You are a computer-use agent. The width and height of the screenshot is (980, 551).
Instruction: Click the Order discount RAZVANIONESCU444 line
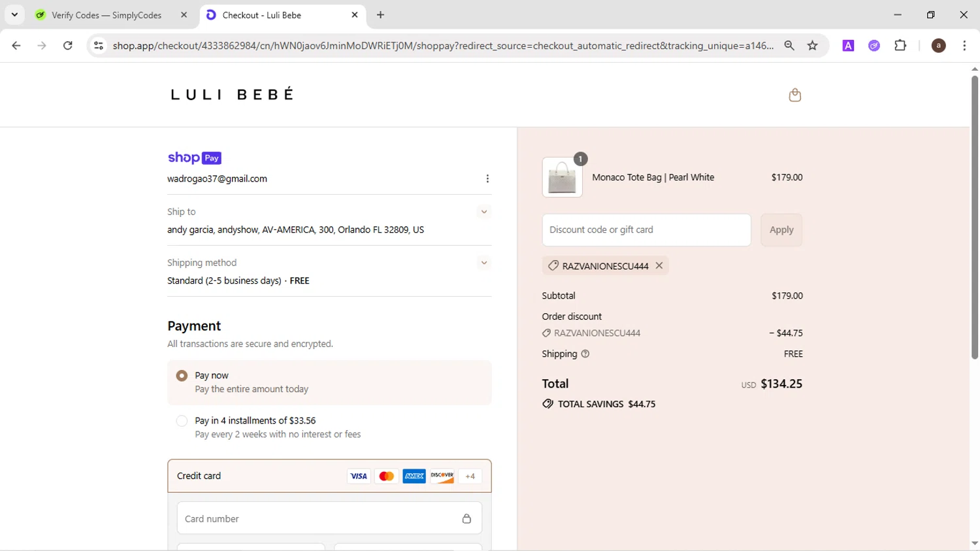coord(591,333)
